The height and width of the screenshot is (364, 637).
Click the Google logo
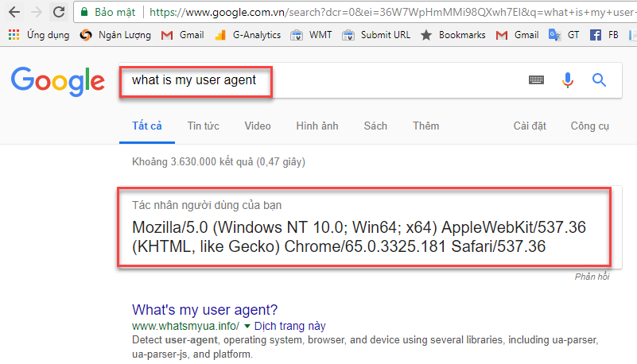pyautogui.click(x=58, y=81)
